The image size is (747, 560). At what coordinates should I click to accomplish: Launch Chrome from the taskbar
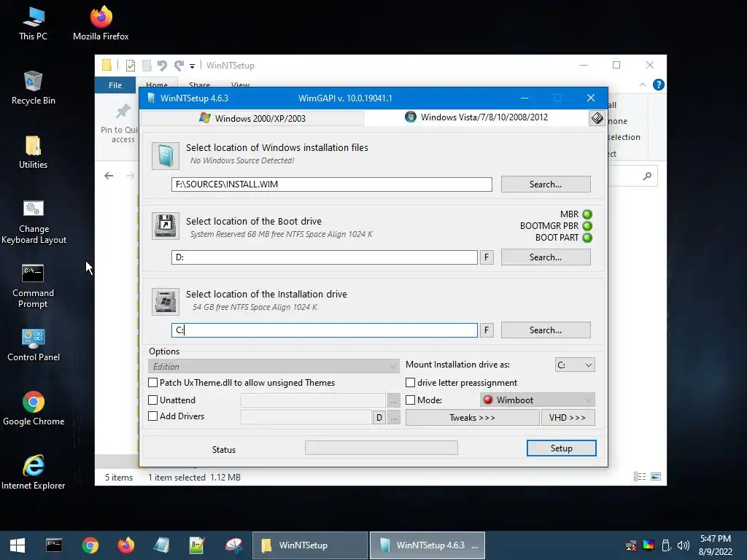[90, 545]
